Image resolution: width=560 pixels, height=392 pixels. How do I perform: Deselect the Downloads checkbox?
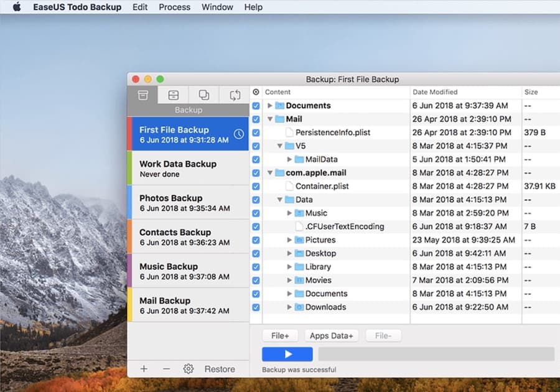pyautogui.click(x=256, y=307)
